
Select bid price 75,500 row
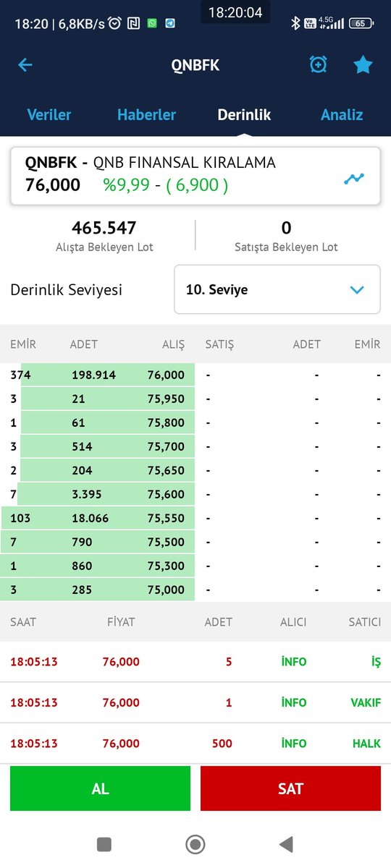(x=98, y=542)
